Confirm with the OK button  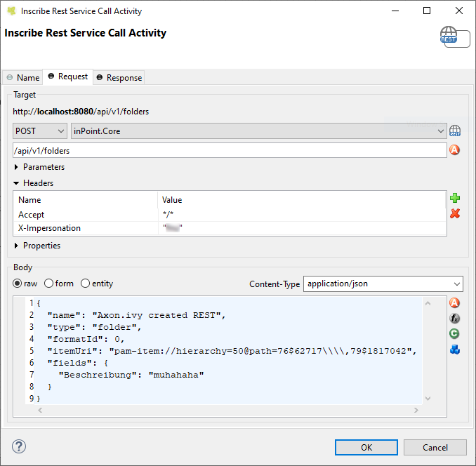point(366,447)
